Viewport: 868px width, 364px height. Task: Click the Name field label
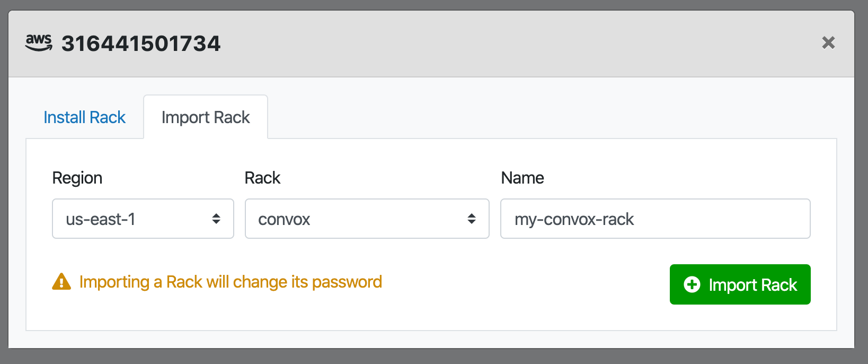pos(522,178)
